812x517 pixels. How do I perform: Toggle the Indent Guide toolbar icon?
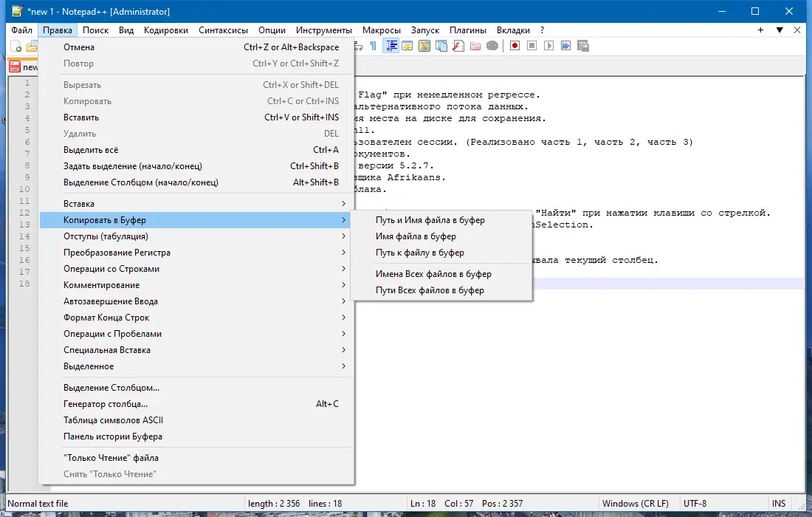pyautogui.click(x=391, y=46)
